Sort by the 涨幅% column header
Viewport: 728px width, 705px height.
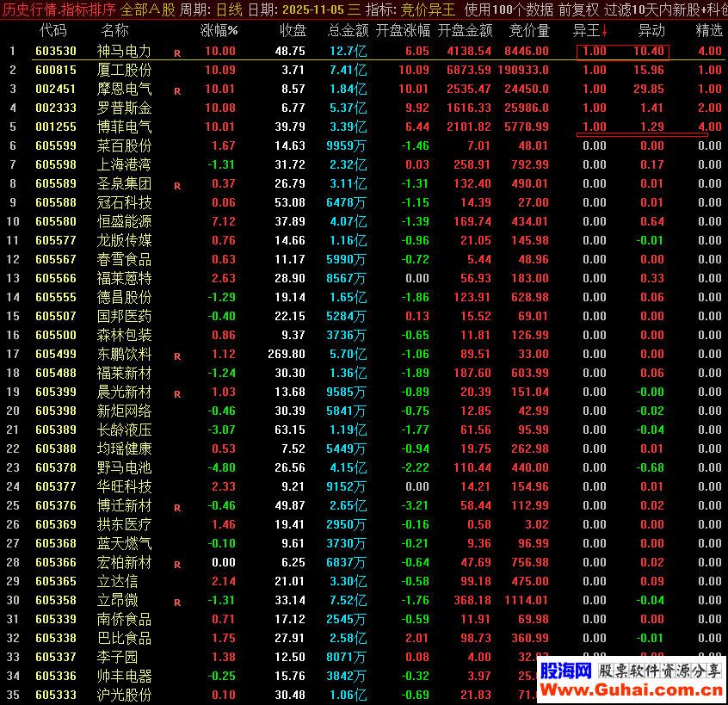pos(219,31)
